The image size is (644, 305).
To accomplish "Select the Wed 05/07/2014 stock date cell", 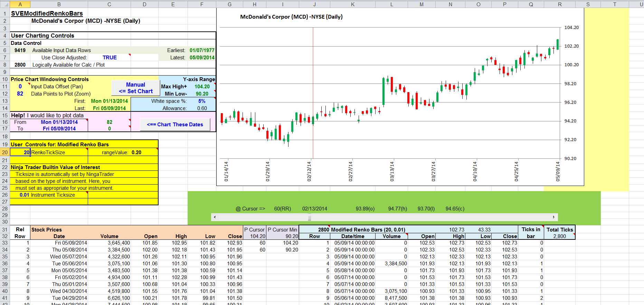I will 59,257.
